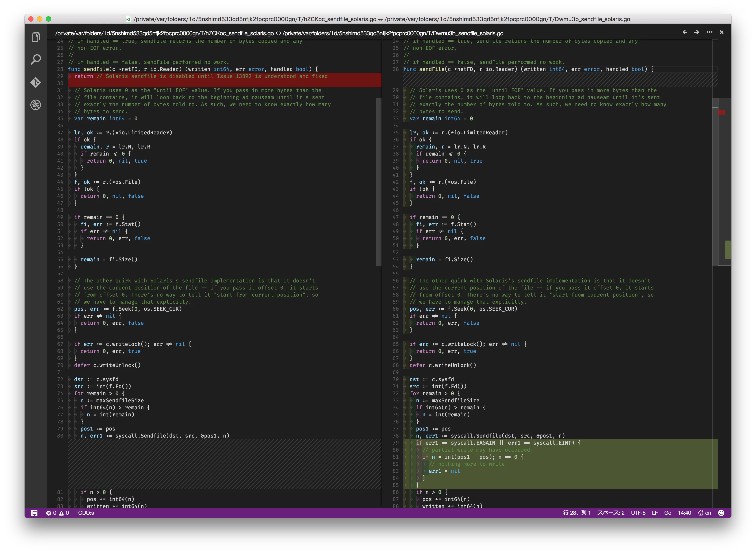Click the TODO:s status bar entry
The width and height of the screenshot is (756, 553).
pyautogui.click(x=84, y=513)
